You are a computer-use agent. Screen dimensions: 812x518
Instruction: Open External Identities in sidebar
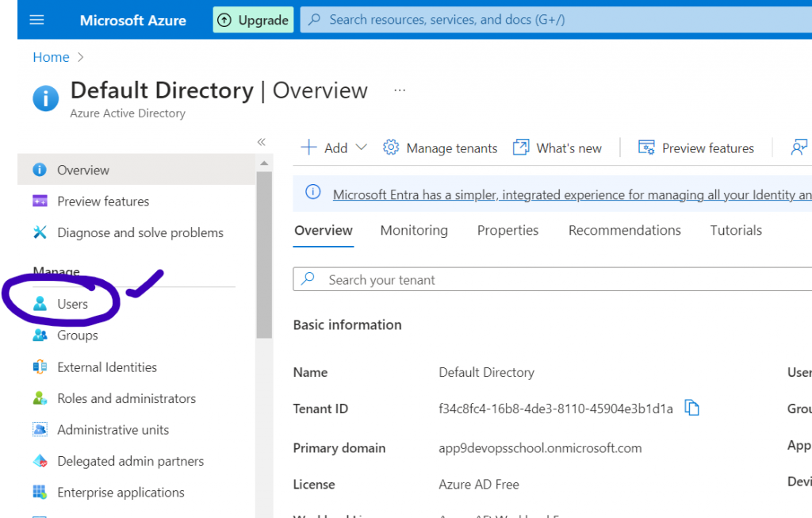click(106, 367)
